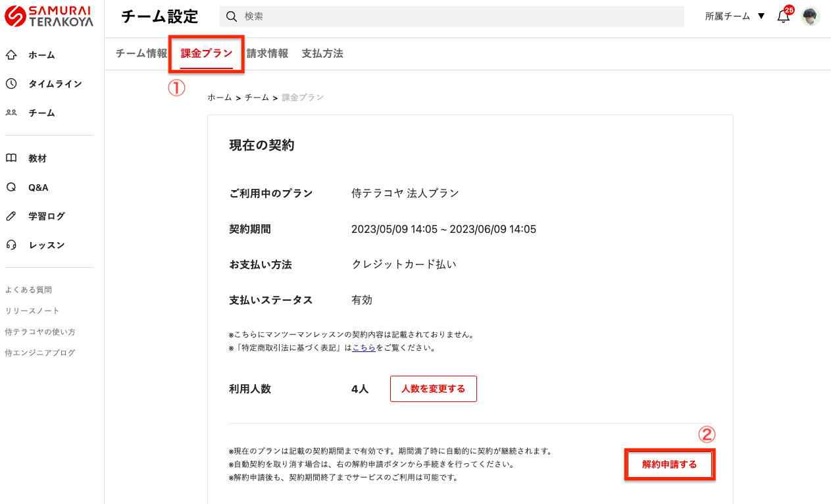Select the チーム people icon
The image size is (831, 504).
pos(11,113)
